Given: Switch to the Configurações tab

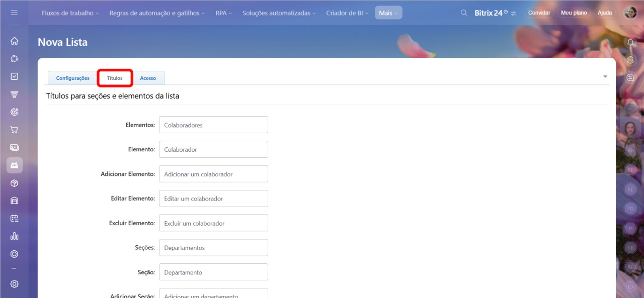Looking at the screenshot, I should click(72, 78).
